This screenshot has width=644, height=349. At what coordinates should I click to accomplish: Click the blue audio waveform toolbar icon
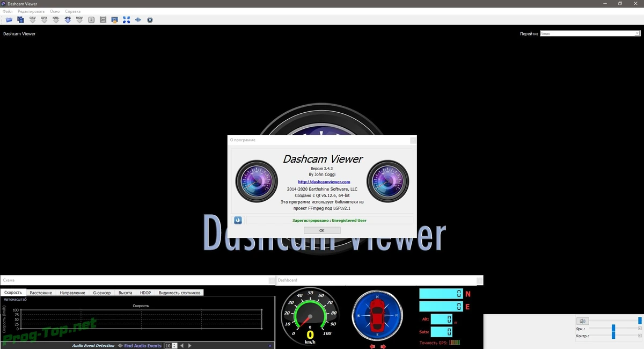(x=138, y=20)
